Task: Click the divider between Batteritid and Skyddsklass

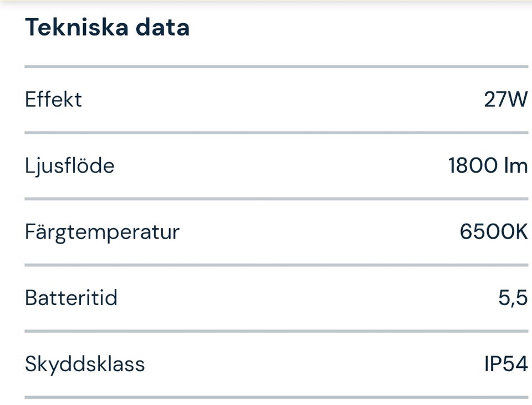Action: pos(276,331)
